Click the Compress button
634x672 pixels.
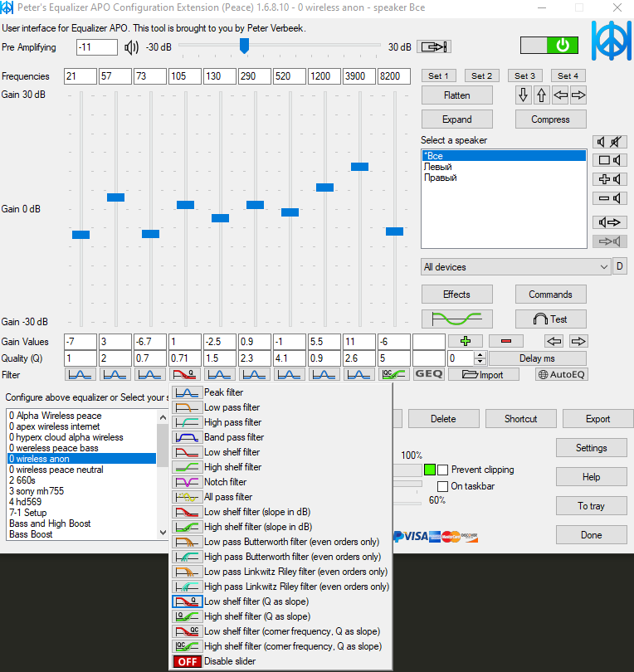(550, 119)
